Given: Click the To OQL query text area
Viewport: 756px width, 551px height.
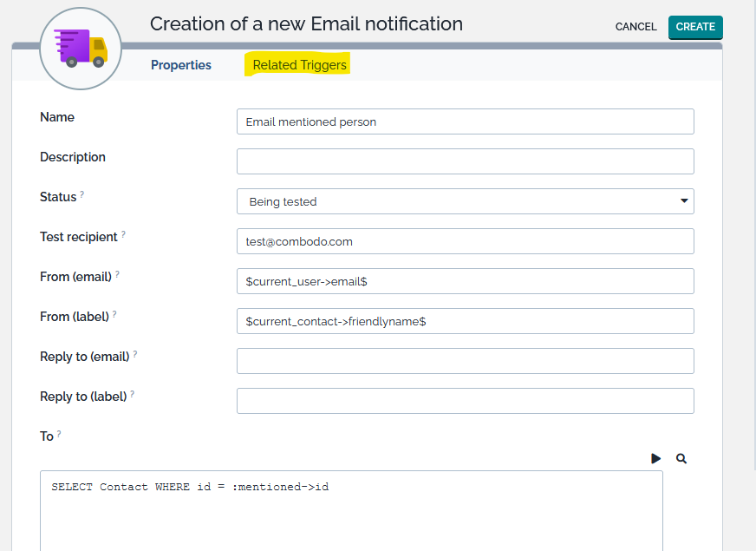Looking at the screenshot, I should (x=351, y=512).
